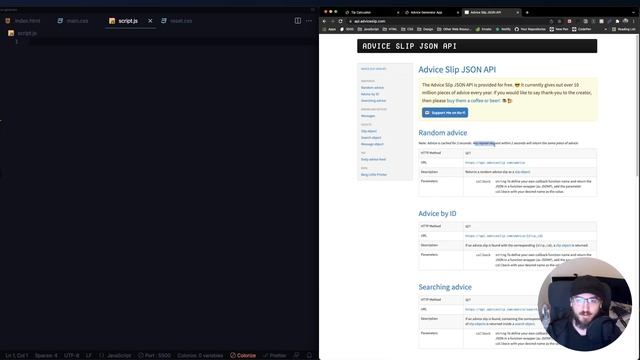The width and height of the screenshot is (640, 360).
Task: Click the Advice by ID API URL
Action: tap(504, 236)
